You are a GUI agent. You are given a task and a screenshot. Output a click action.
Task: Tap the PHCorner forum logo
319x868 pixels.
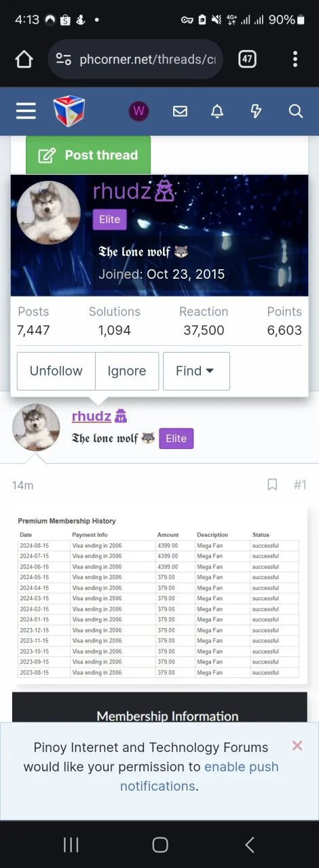point(69,111)
